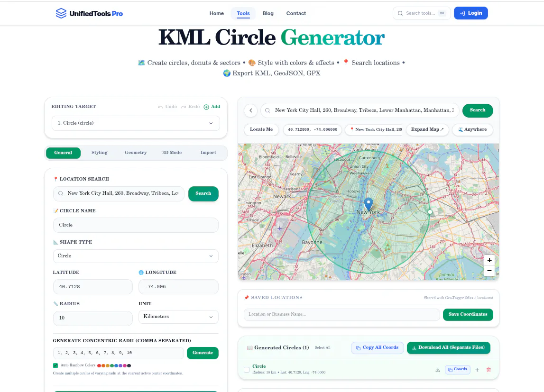Screen dimensions: 544x392
Task: Click the Redo arrow icon
Action: [183, 107]
